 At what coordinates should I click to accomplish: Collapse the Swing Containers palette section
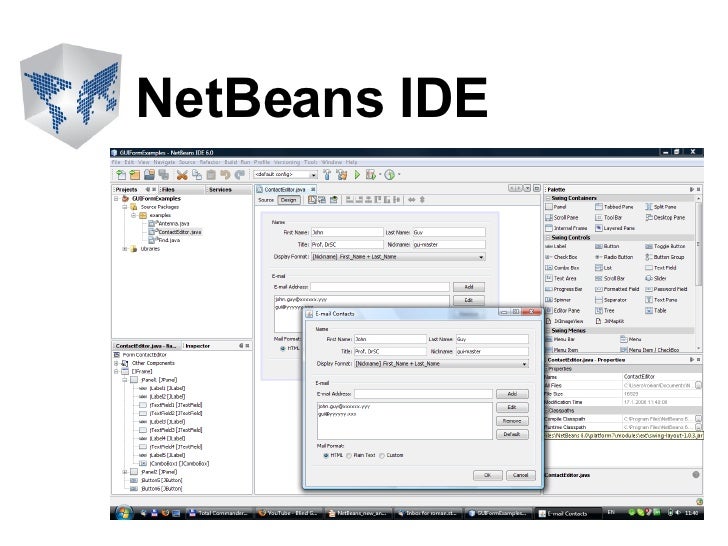(x=548, y=198)
